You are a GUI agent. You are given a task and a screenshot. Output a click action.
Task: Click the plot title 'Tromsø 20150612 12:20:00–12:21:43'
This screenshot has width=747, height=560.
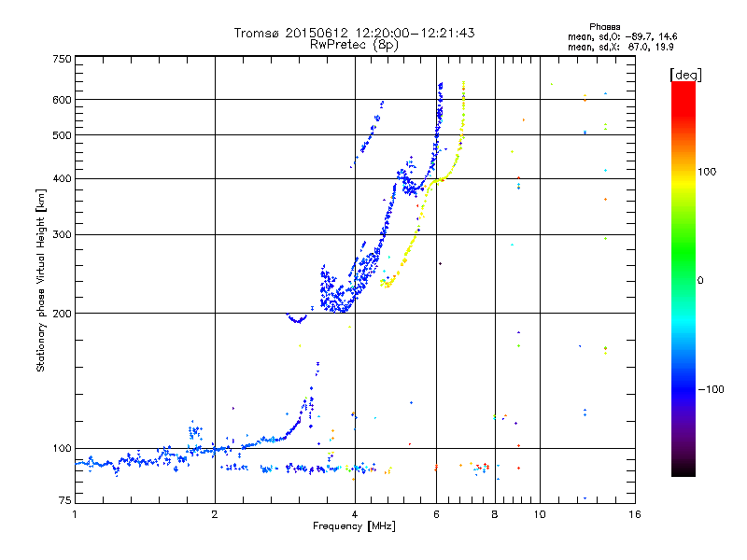click(354, 33)
